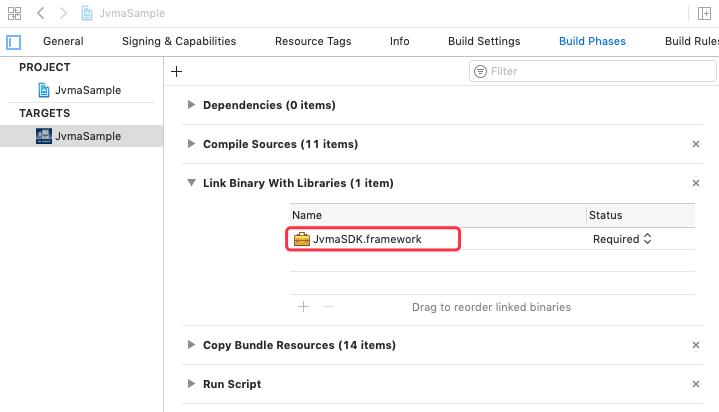
Task: Go forward with the right chevron arrow
Action: click(x=63, y=13)
